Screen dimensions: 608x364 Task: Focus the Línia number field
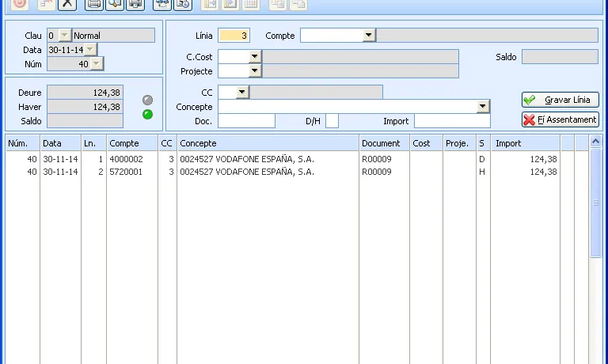(234, 36)
